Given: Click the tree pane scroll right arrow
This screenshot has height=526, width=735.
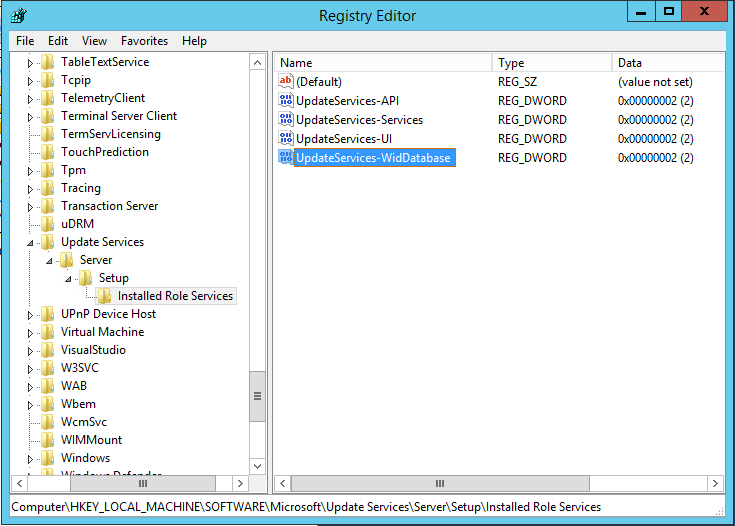Looking at the screenshot, I should tap(240, 483).
